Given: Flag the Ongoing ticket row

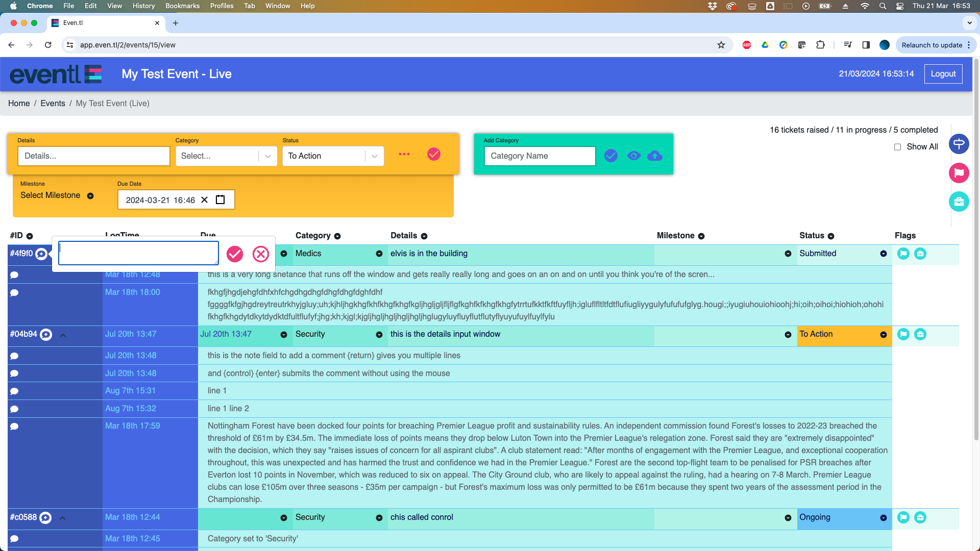Looking at the screenshot, I should pos(903,517).
